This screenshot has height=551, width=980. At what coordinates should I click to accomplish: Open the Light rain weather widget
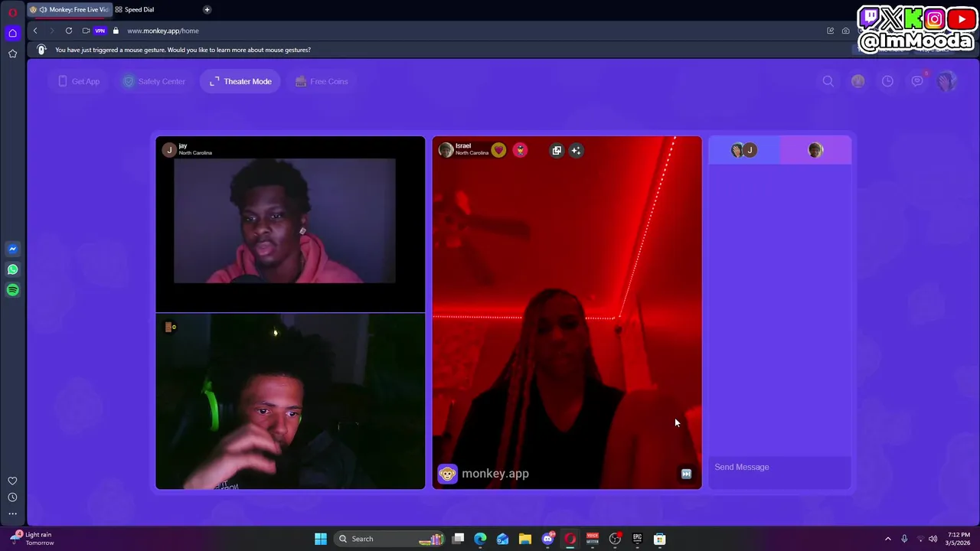click(x=32, y=539)
